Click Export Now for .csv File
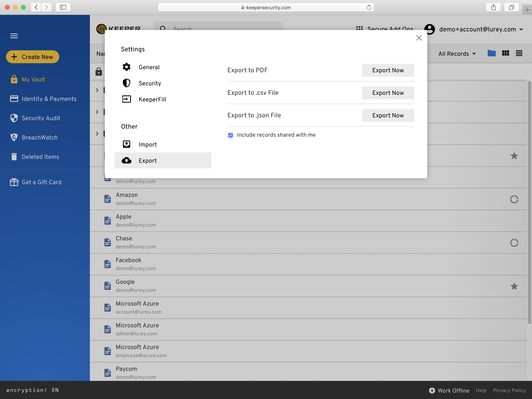Viewport: 532px width, 399px height. [388, 93]
